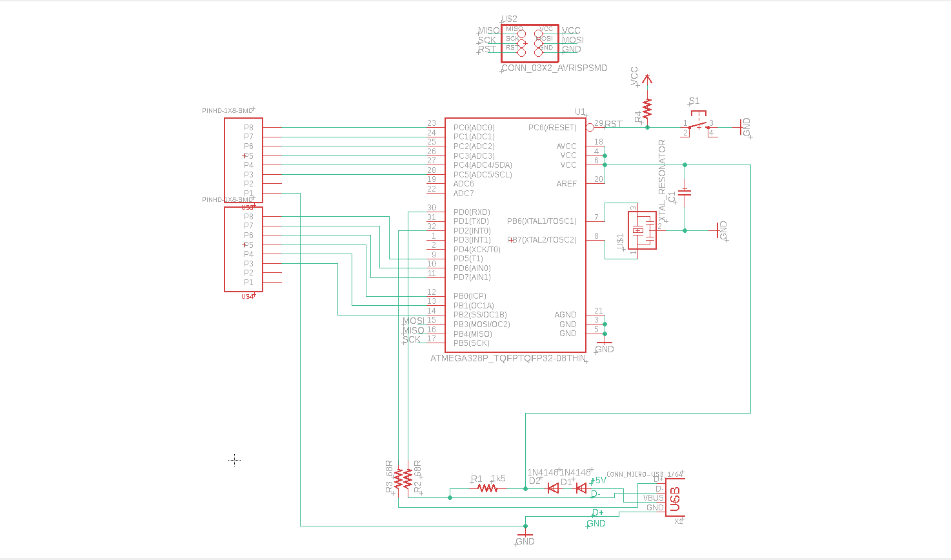This screenshot has width=951, height=560.
Task: Click the PC6(/RESET) pin label
Action: (552, 128)
